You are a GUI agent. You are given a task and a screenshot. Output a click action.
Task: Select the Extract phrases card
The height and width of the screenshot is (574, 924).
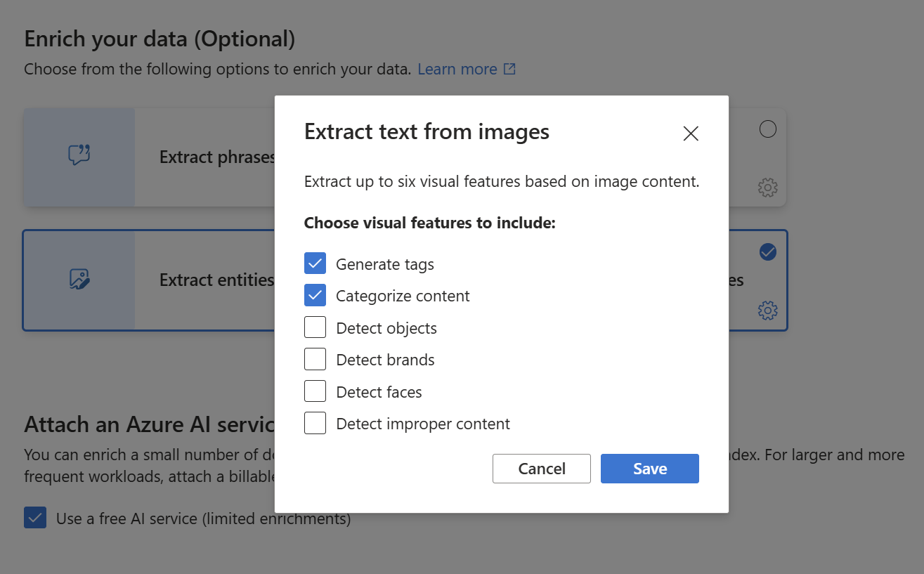tap(211, 157)
